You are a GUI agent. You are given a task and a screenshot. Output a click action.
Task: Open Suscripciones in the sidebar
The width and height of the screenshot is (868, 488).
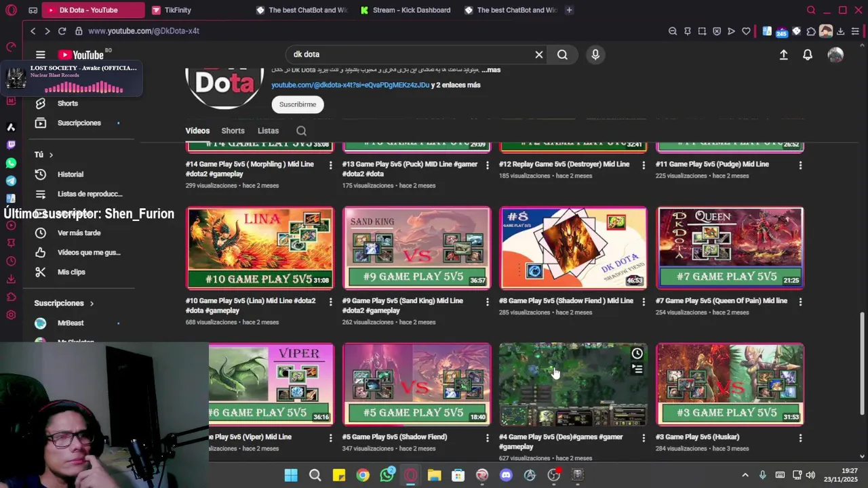[x=79, y=123]
